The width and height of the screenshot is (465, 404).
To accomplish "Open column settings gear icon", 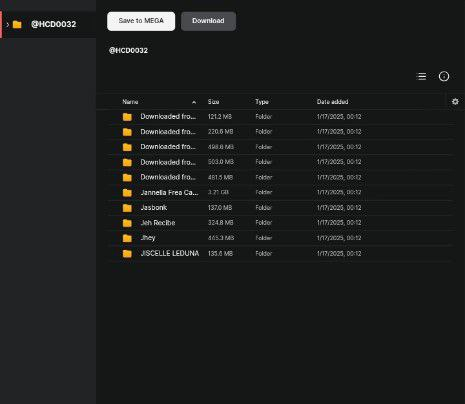I will coord(455,102).
